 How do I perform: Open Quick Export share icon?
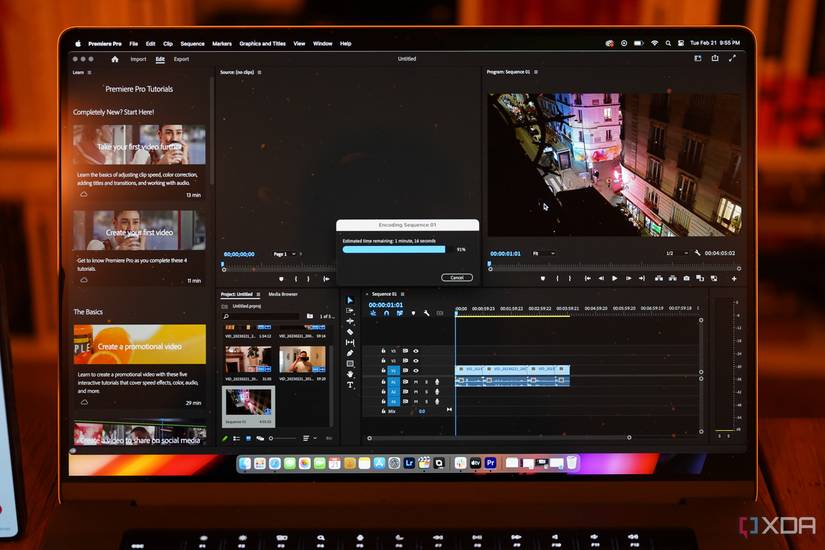coord(715,58)
